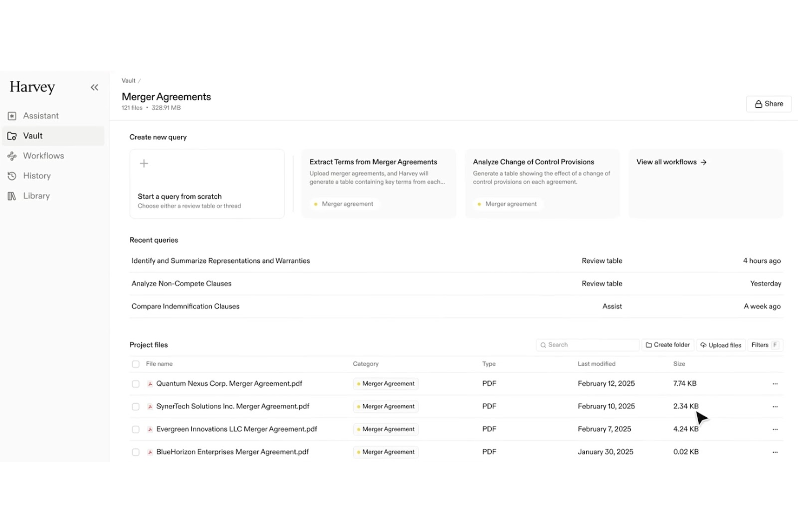Follow the View all workflows link

671,162
